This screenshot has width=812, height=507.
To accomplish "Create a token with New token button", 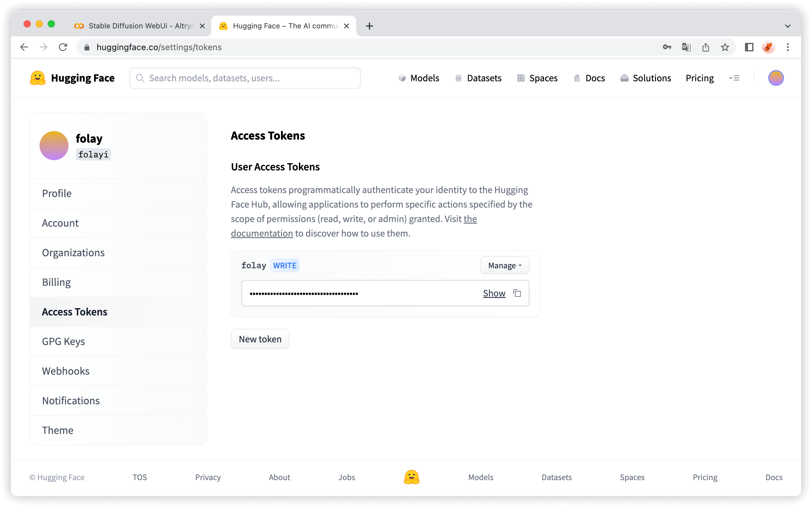I will tap(260, 339).
